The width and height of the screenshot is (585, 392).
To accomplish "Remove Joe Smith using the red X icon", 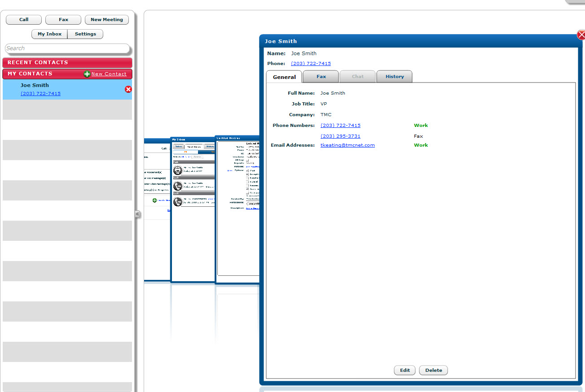I will (x=128, y=89).
